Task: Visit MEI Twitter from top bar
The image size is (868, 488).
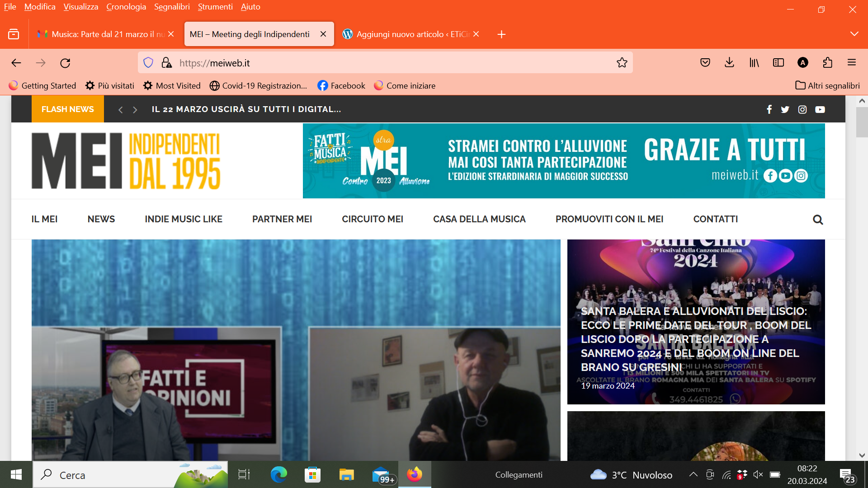Action: (x=785, y=109)
